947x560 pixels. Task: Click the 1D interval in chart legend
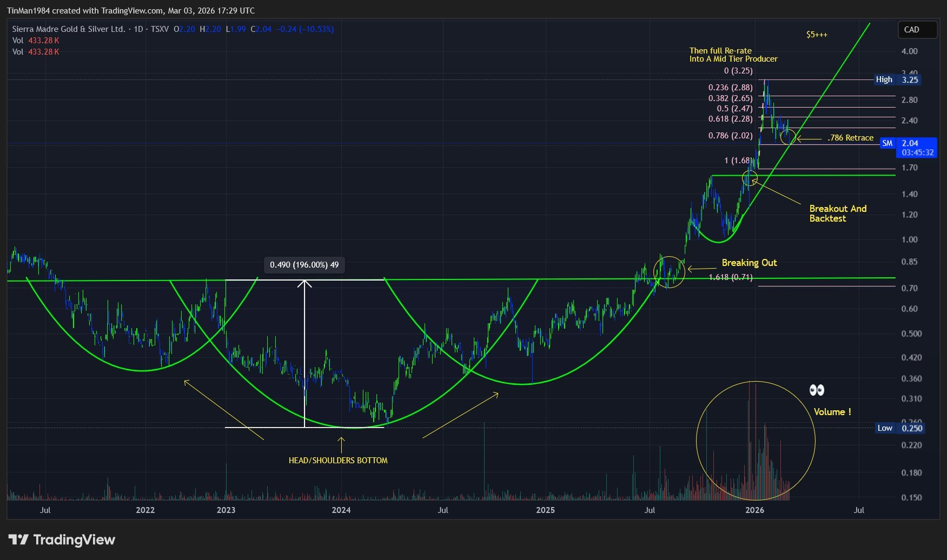click(138, 29)
